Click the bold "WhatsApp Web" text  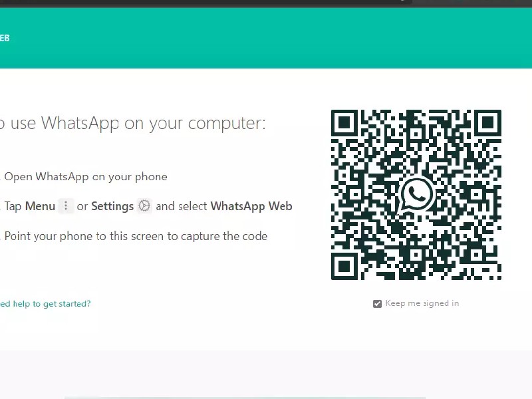(251, 206)
